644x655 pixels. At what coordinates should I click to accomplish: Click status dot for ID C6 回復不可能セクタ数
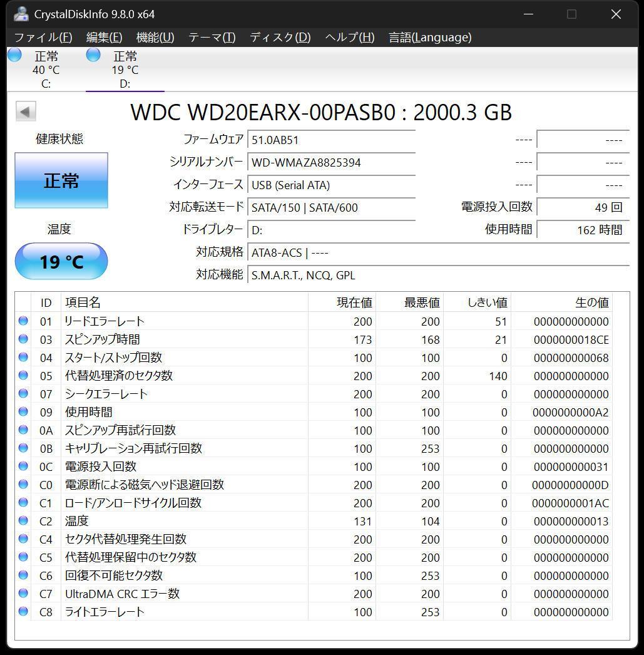[23, 575]
